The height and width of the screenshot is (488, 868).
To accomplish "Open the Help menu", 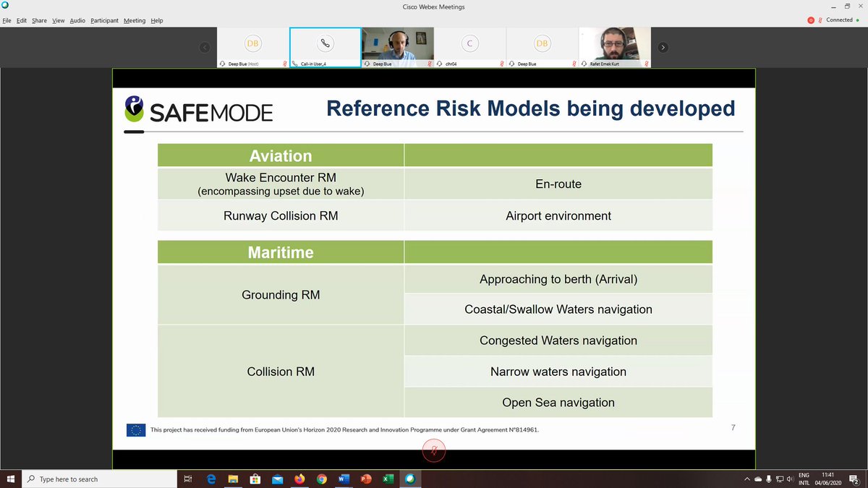I will coord(157,20).
